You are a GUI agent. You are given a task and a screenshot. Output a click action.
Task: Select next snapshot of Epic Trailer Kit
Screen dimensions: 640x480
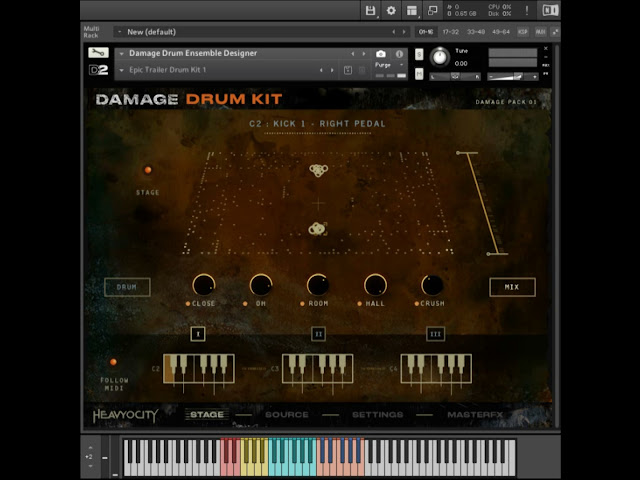click(332, 70)
